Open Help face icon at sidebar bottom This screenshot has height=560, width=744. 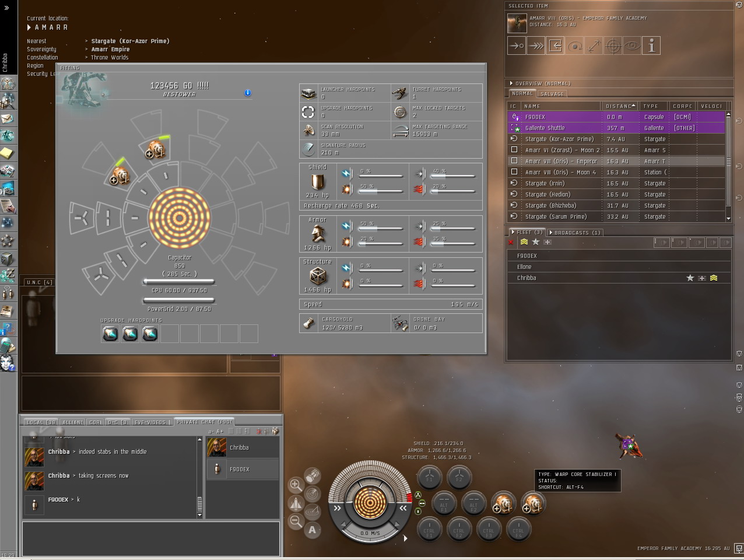tap(8, 363)
